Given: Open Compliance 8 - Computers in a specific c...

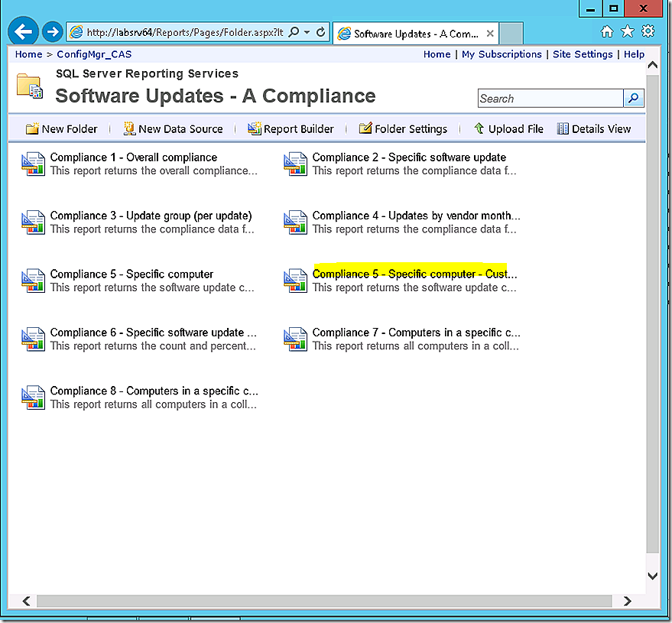Looking at the screenshot, I should (154, 391).
